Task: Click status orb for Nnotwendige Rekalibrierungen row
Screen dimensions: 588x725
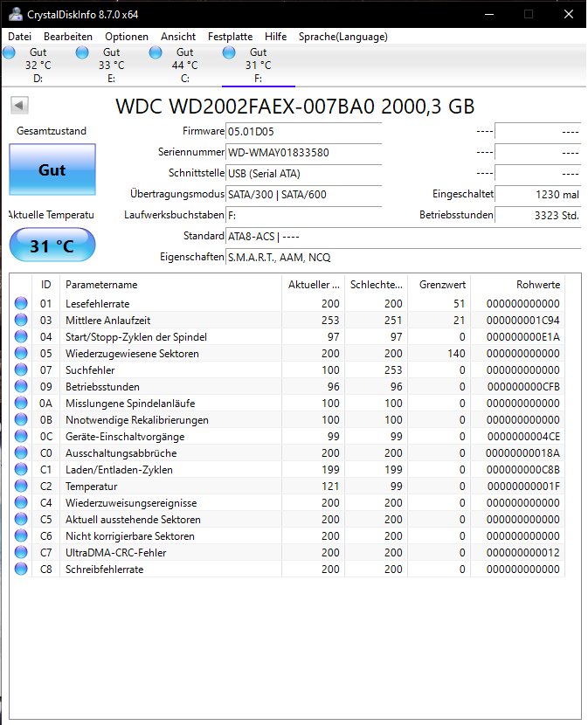Action: tap(21, 420)
